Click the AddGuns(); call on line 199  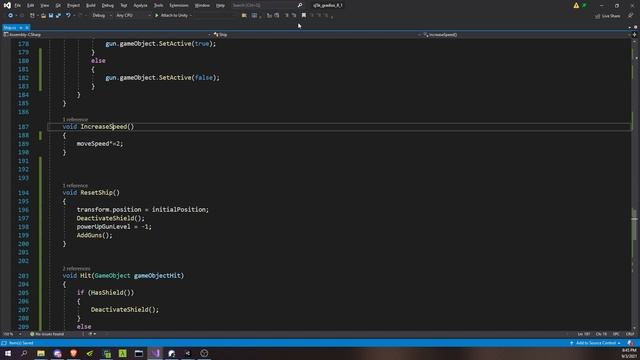click(x=94, y=236)
